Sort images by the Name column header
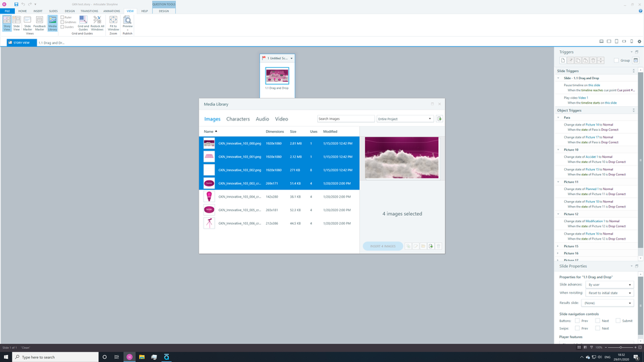This screenshot has width=644, height=362. pos(209,131)
